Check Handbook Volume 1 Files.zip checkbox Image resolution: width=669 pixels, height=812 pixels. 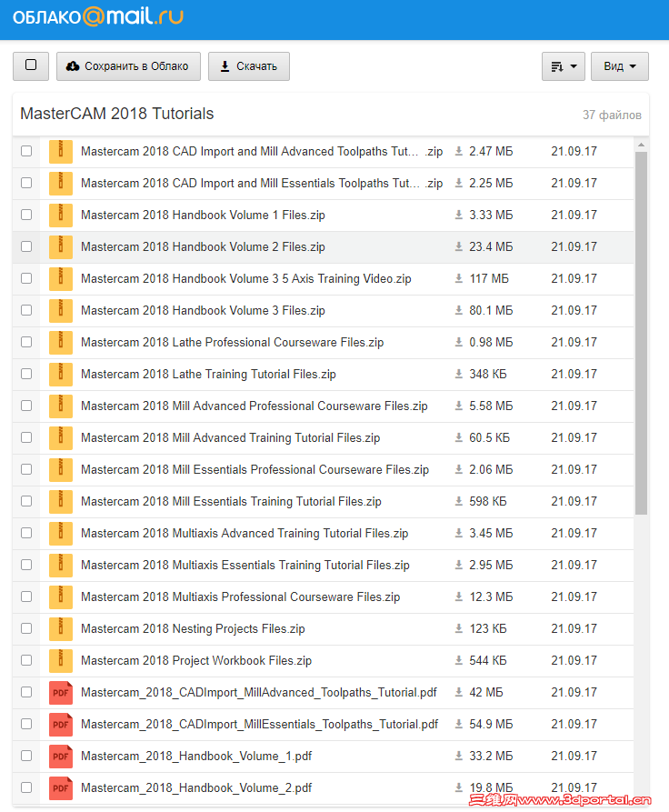(x=26, y=215)
